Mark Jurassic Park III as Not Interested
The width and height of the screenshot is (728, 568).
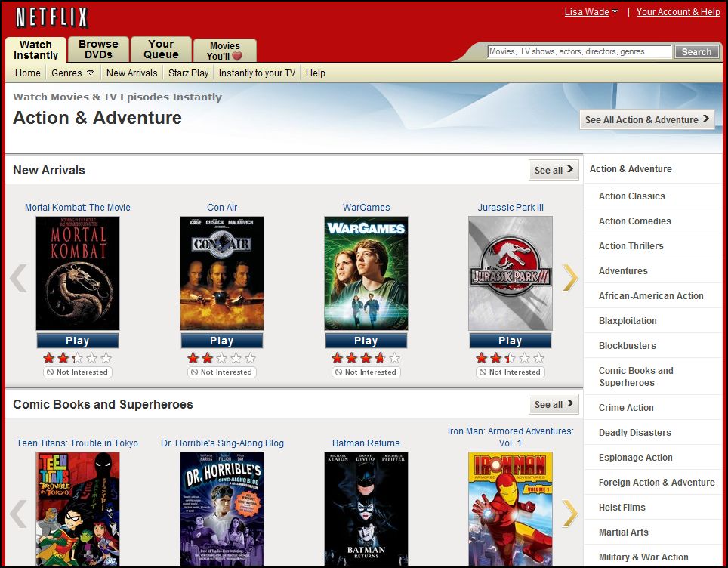[x=510, y=372]
